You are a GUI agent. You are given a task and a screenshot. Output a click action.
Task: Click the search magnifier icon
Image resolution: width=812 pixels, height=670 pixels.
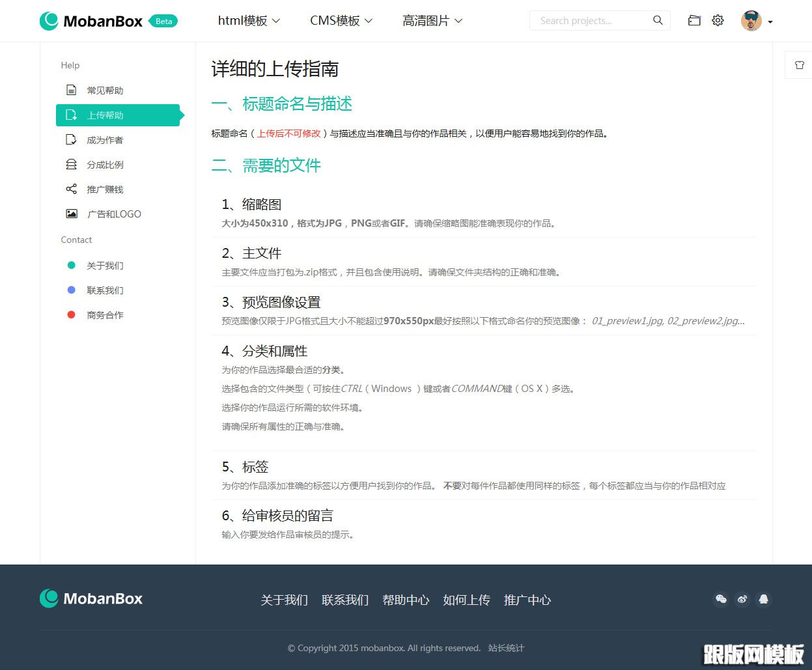pyautogui.click(x=657, y=20)
